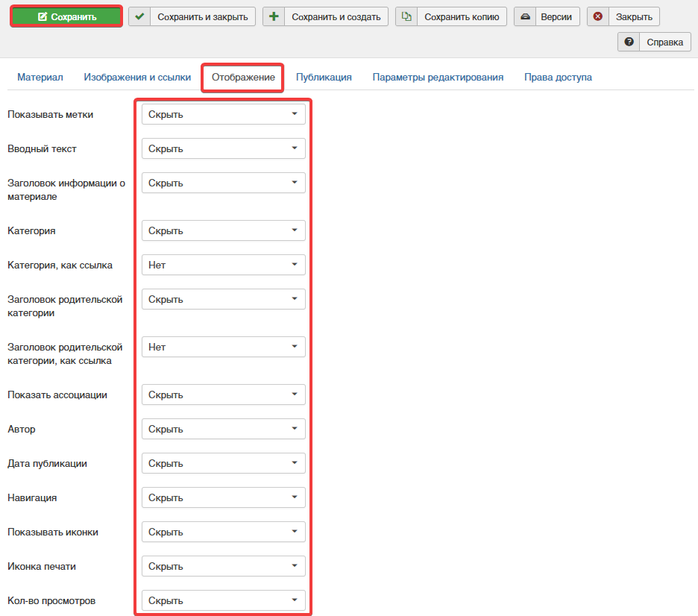The image size is (698, 616).
Task: Click the question mark icon on Справка
Action: pos(629,42)
